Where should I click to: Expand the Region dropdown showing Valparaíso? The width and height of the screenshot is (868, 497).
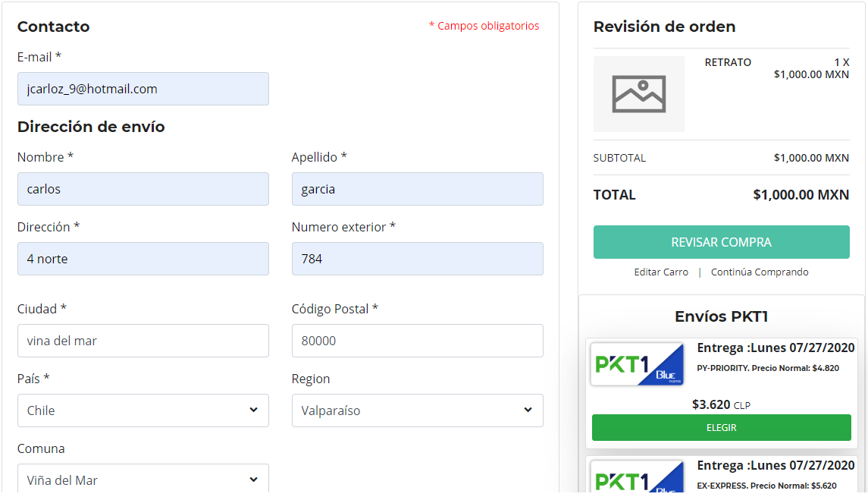418,410
